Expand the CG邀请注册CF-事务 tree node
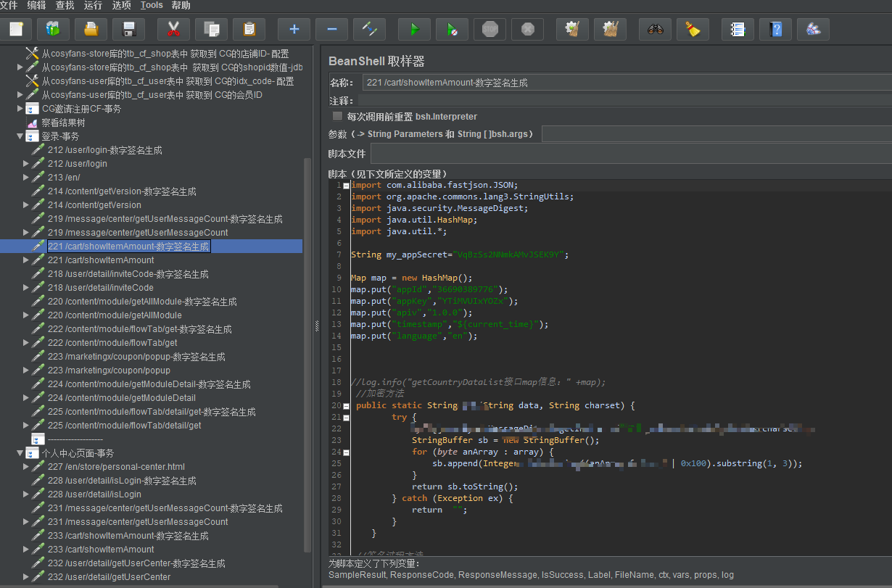This screenshot has width=892, height=588. click(20, 109)
